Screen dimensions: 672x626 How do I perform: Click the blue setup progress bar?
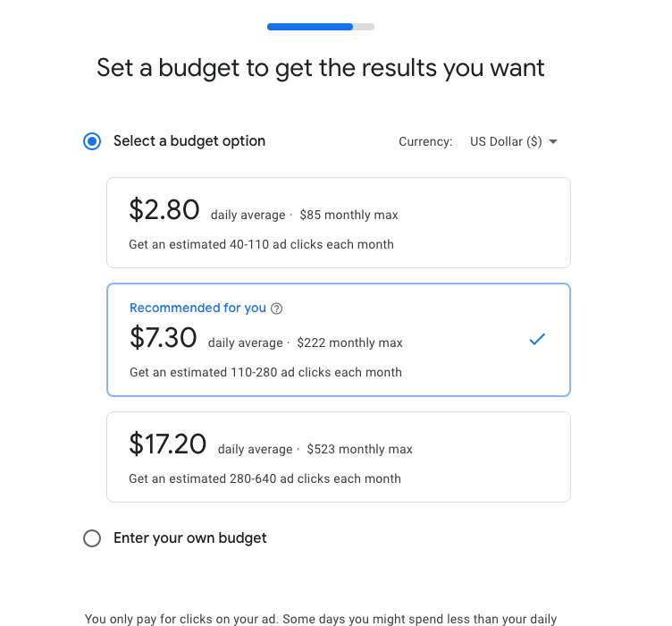[x=310, y=27]
